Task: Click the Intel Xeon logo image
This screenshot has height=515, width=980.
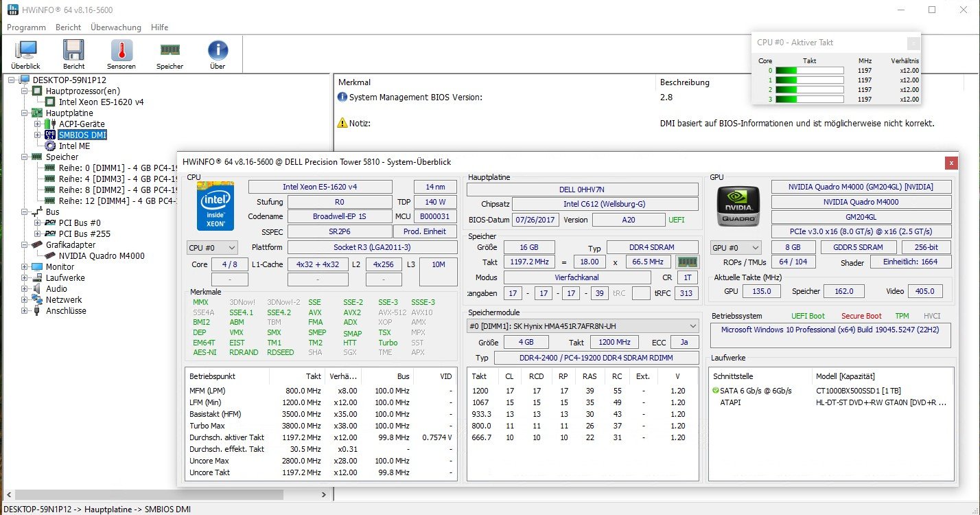Action: click(216, 206)
